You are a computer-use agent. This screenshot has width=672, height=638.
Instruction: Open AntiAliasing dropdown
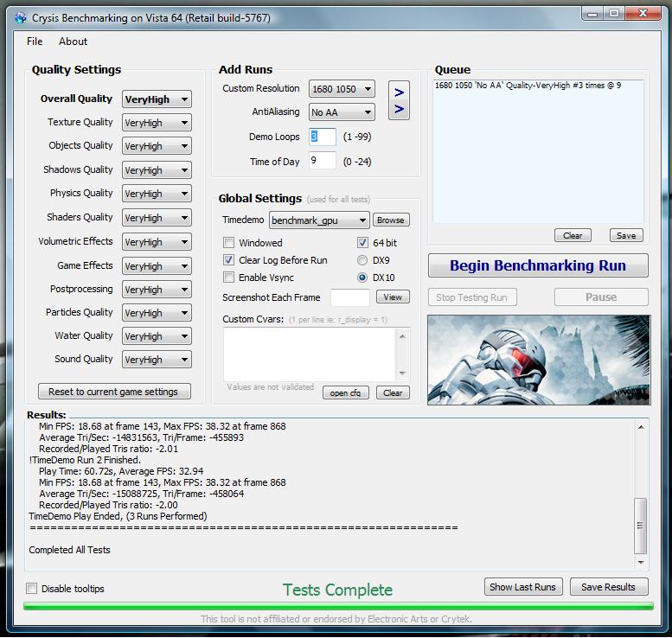coord(342,112)
